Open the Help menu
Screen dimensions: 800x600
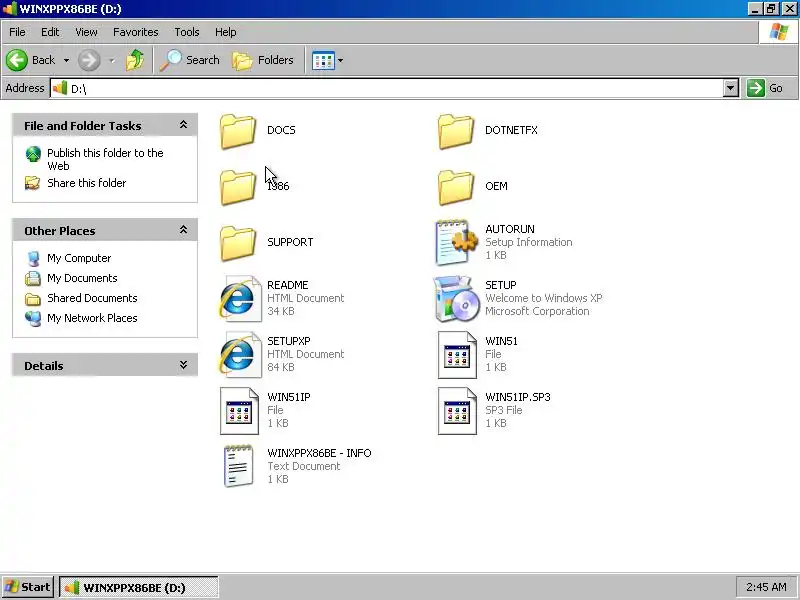(226, 32)
